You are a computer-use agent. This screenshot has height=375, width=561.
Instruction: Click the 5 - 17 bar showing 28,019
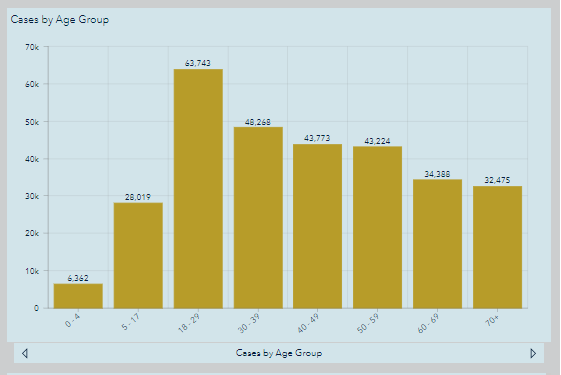click(138, 255)
